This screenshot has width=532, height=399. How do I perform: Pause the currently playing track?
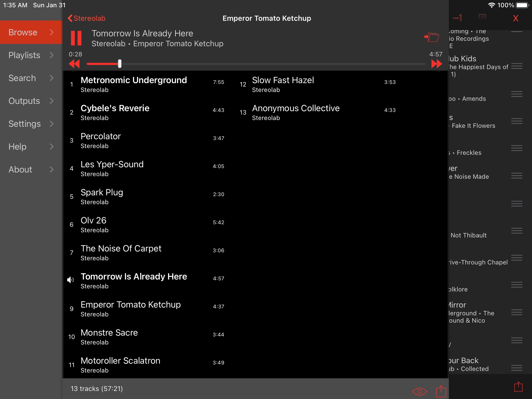[x=76, y=38]
